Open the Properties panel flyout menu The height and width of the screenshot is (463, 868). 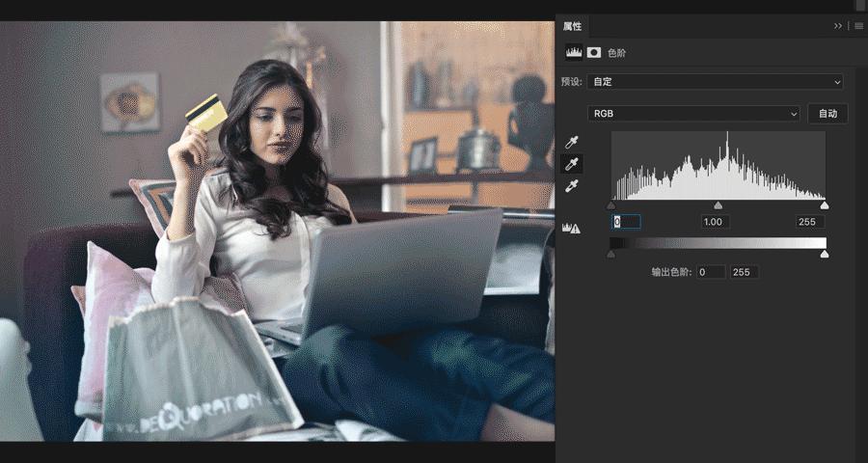(x=858, y=26)
